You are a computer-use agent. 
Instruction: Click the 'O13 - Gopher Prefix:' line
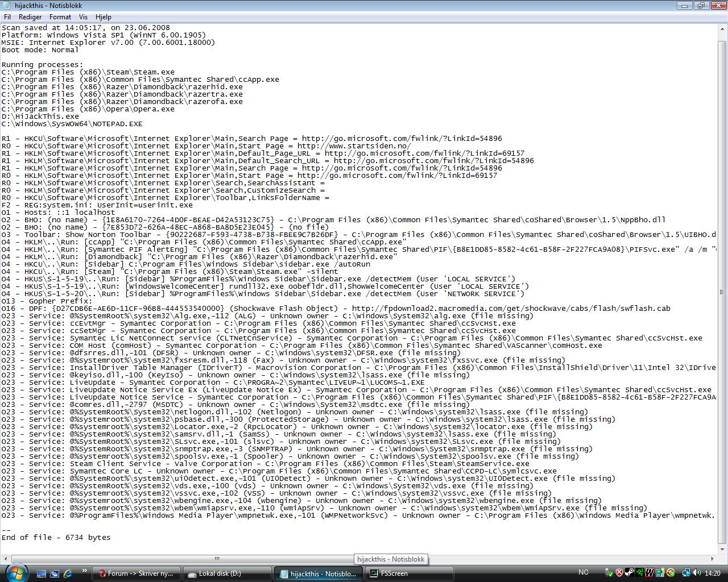point(47,301)
